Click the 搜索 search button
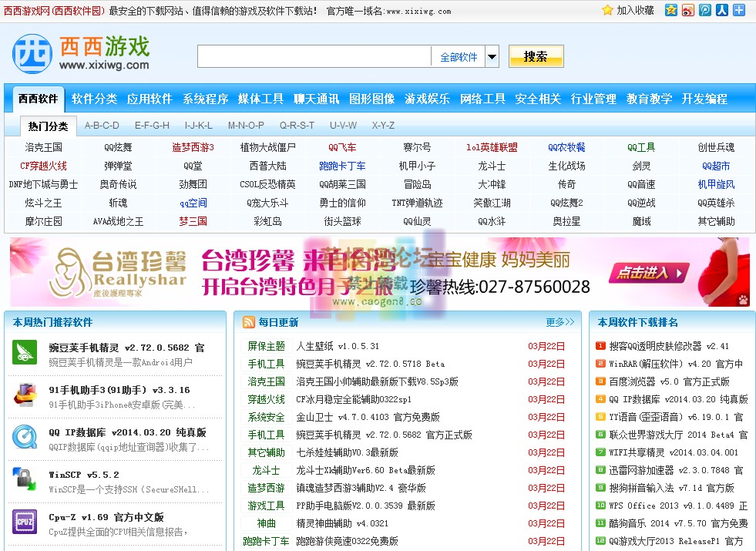Image resolution: width=756 pixels, height=551 pixels. click(x=536, y=56)
